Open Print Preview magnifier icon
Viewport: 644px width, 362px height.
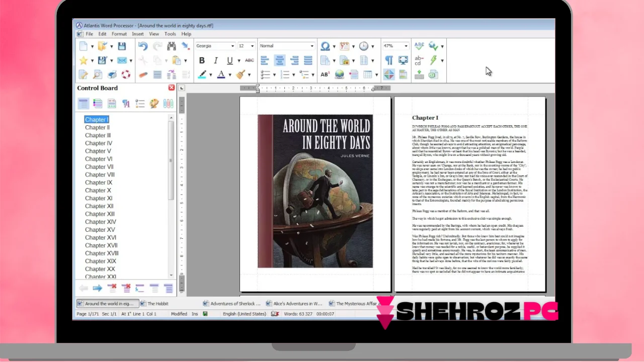(x=98, y=74)
